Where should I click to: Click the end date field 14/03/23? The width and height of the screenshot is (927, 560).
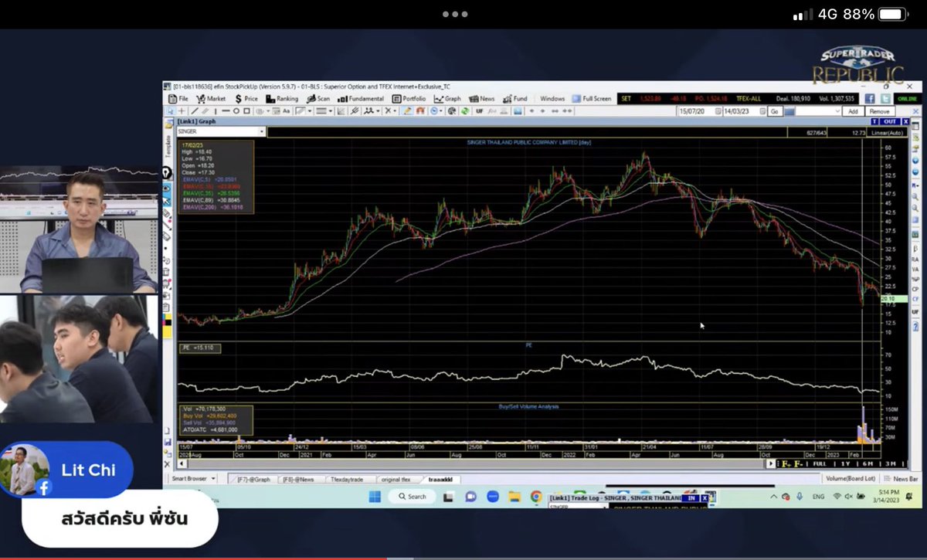pos(743,111)
